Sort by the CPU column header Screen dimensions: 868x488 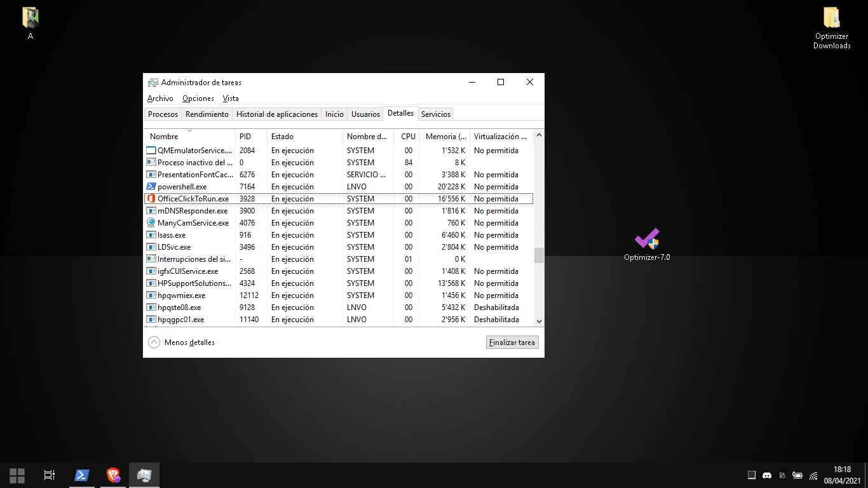[407, 137]
